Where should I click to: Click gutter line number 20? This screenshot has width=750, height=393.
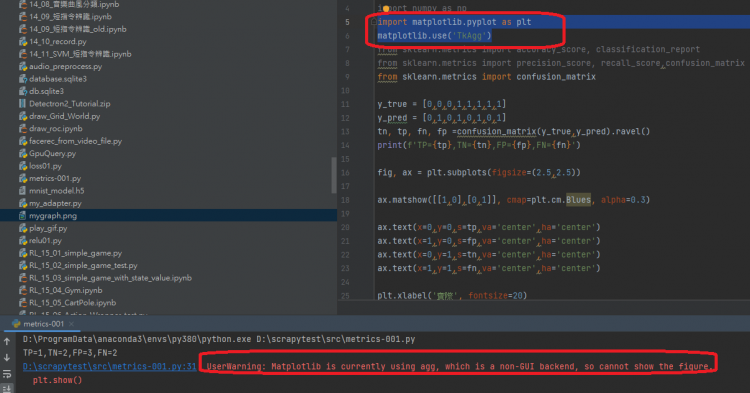[x=345, y=228]
